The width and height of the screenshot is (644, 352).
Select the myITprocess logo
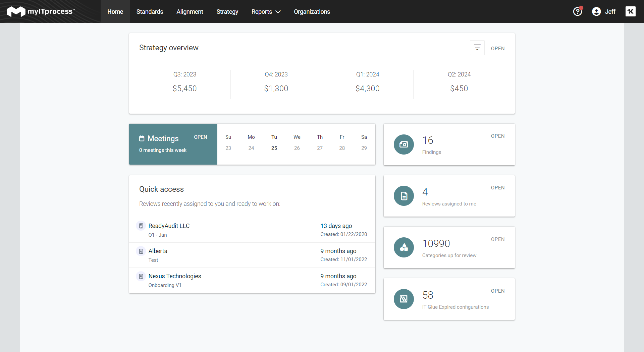pos(40,11)
